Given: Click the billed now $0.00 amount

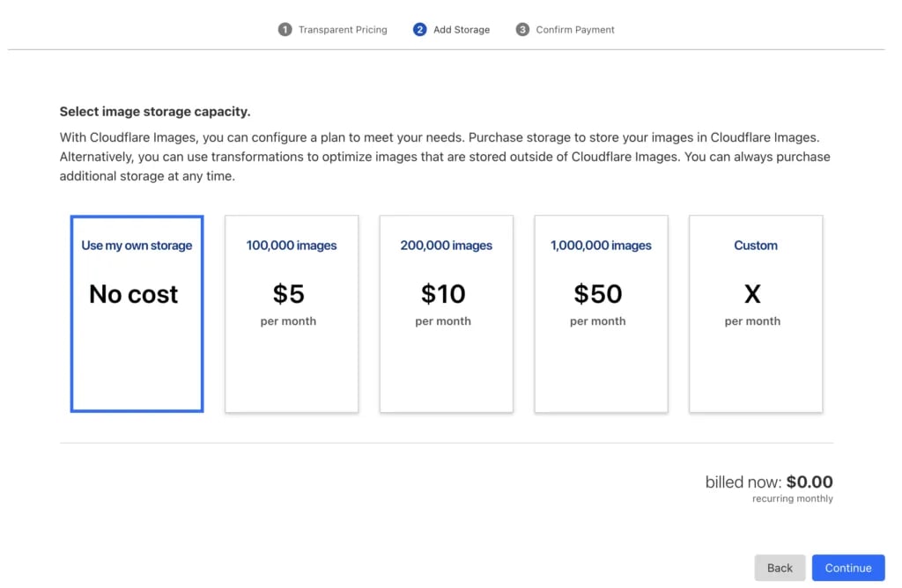Looking at the screenshot, I should (810, 481).
